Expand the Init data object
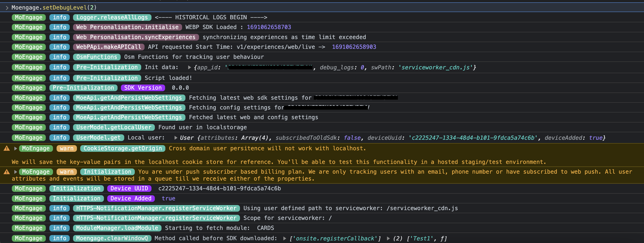 tap(190, 67)
